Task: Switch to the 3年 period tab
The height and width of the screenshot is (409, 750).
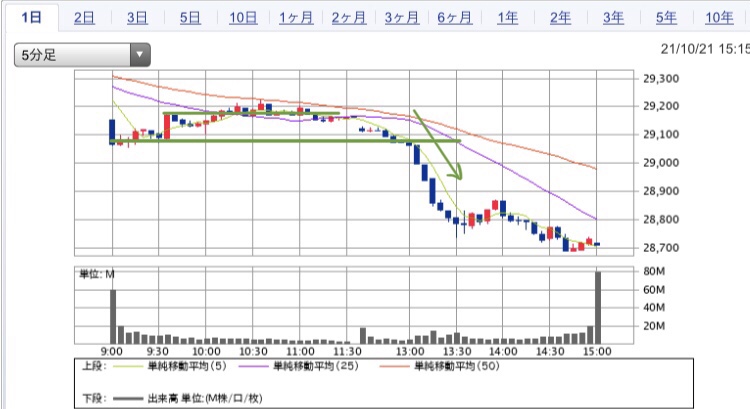Action: pyautogui.click(x=613, y=18)
